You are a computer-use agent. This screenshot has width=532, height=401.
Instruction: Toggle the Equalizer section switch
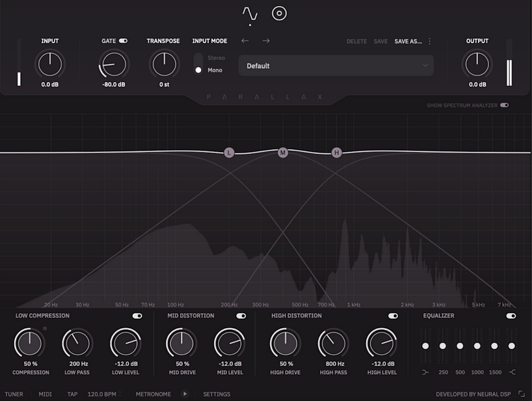coord(511,316)
